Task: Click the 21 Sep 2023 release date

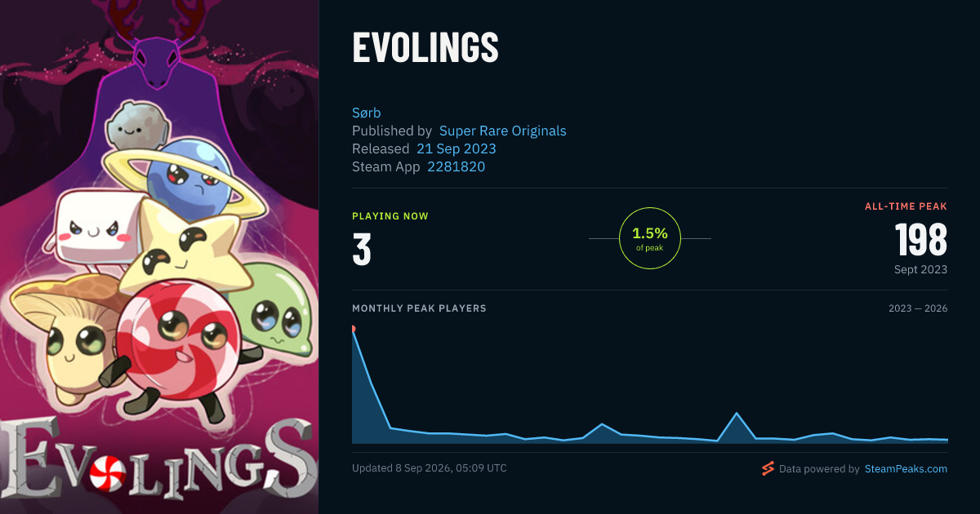Action: click(x=456, y=148)
